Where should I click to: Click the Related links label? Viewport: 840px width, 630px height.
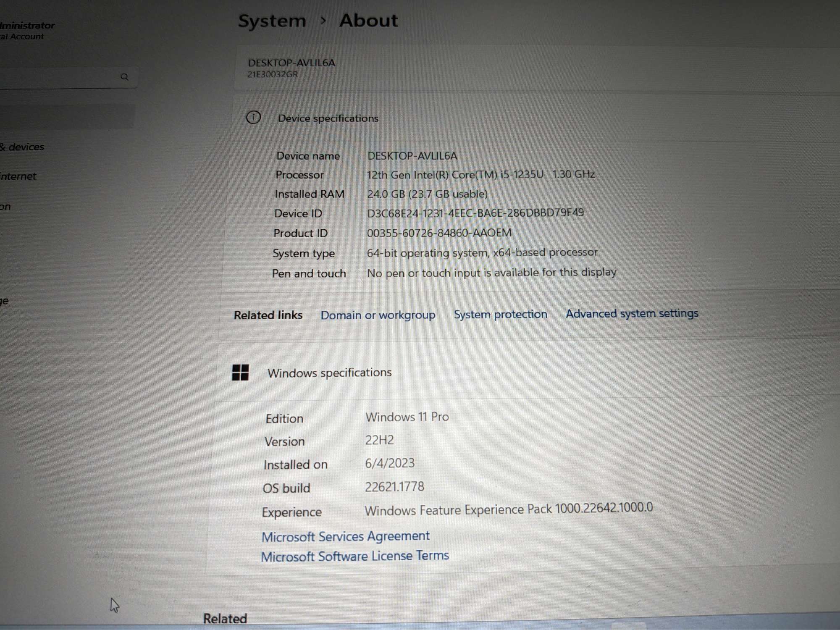268,315
